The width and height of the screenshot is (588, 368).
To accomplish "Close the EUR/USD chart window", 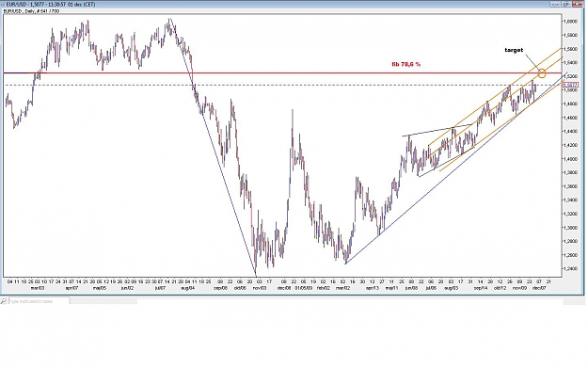I will click(x=577, y=4).
